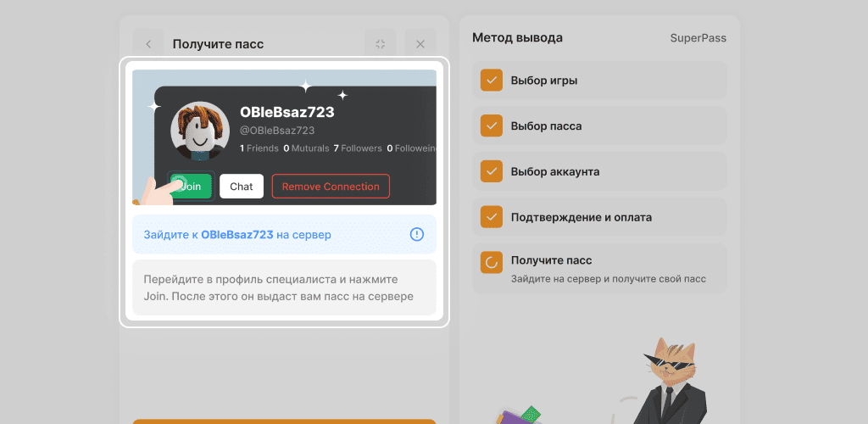This screenshot has width=868, height=424.
Task: Close the Получите пасс panel
Action: tap(420, 44)
